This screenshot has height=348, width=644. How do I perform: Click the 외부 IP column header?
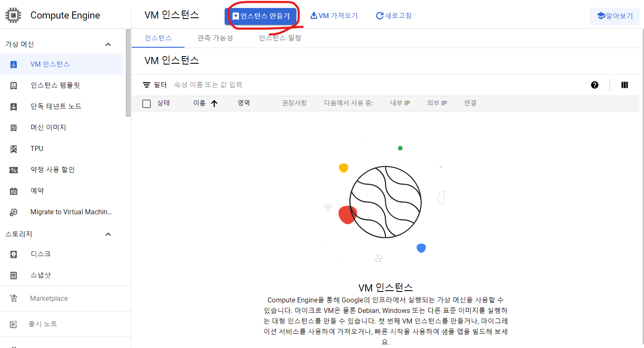tap(437, 103)
